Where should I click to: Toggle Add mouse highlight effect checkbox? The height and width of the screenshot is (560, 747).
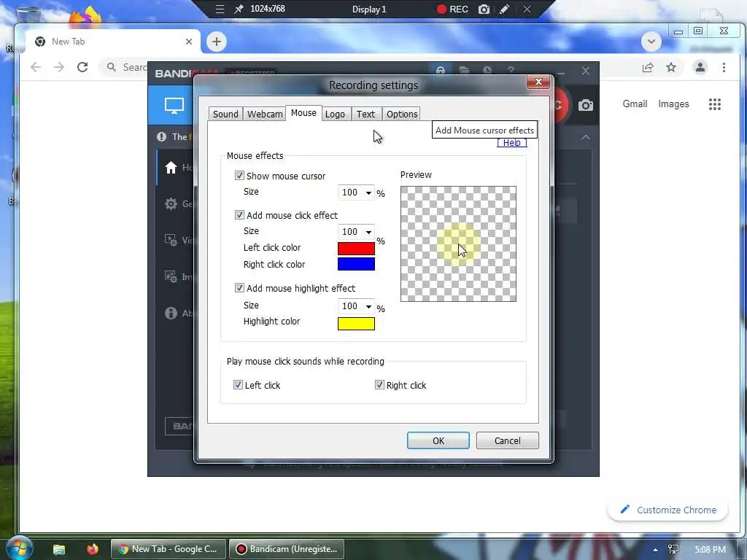point(239,288)
